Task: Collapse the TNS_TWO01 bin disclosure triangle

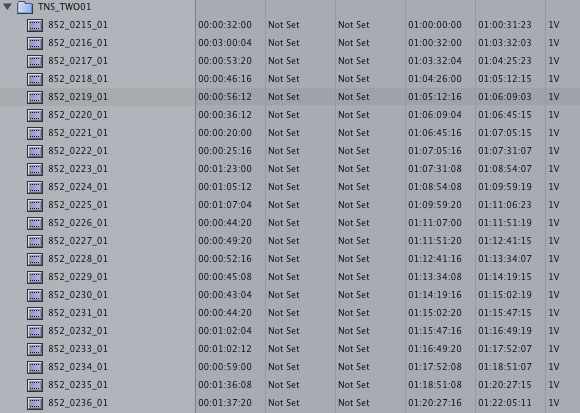Action: [x=7, y=6]
